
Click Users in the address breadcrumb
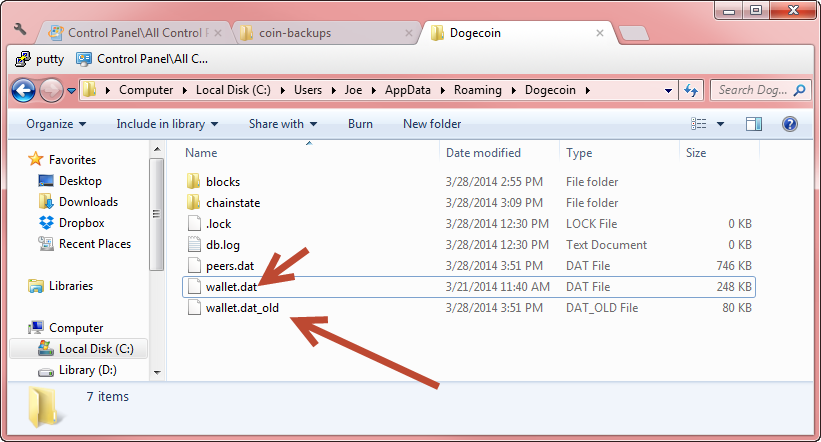pyautogui.click(x=308, y=90)
